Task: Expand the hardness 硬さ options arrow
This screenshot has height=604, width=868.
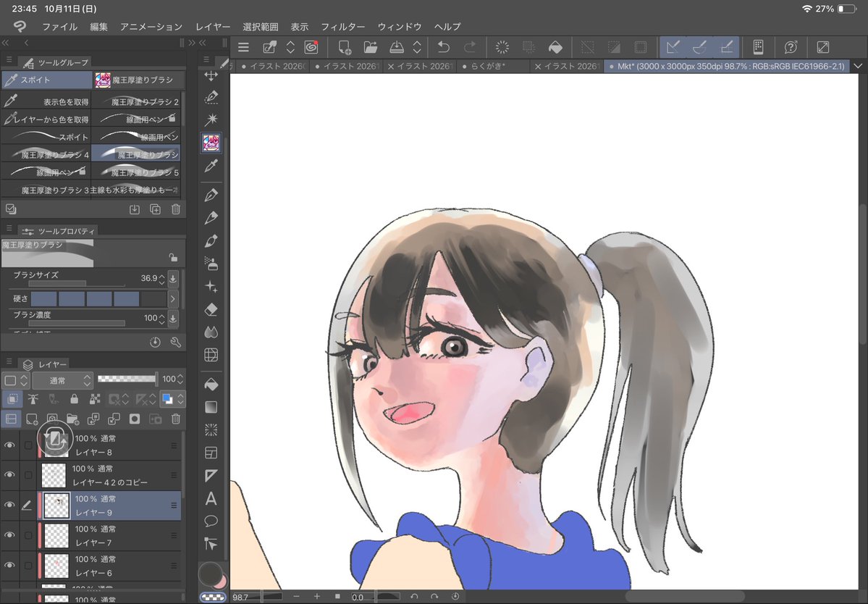Action: pos(173,299)
